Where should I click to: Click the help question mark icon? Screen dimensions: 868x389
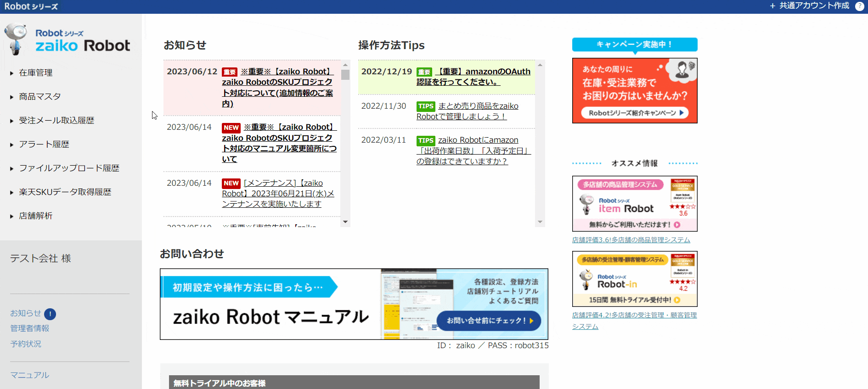point(859,6)
